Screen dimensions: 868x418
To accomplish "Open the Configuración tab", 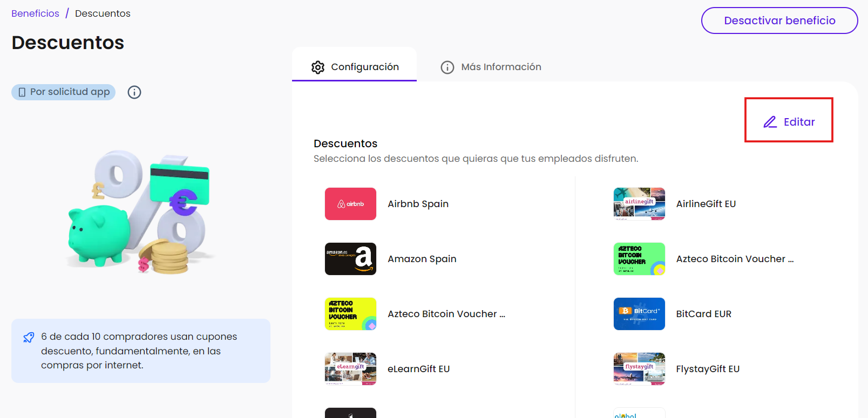I will tap(355, 67).
